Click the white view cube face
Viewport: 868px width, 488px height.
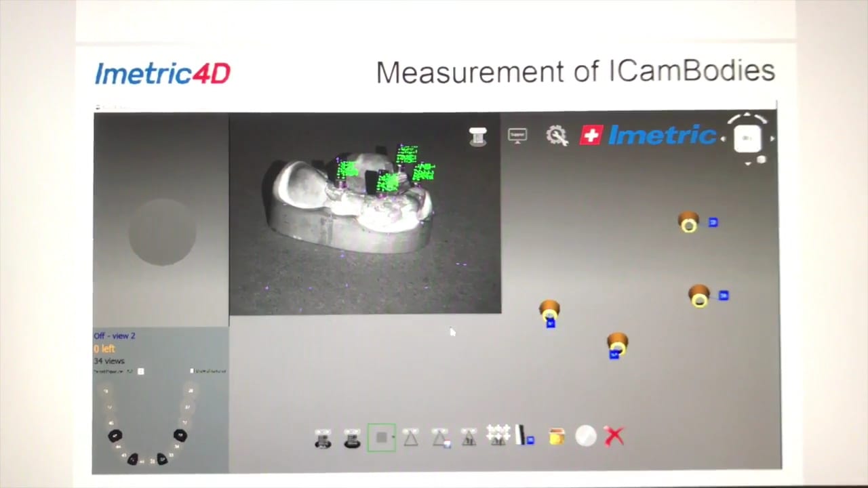[747, 138]
